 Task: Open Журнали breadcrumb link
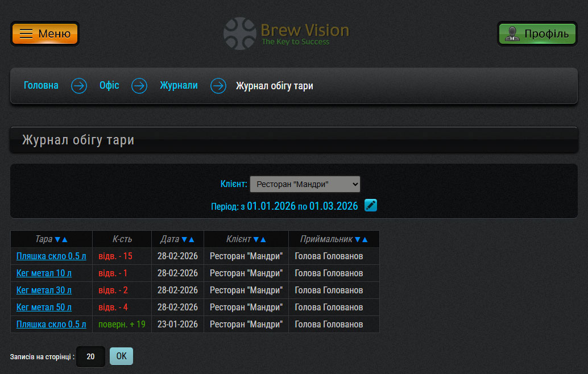(179, 86)
